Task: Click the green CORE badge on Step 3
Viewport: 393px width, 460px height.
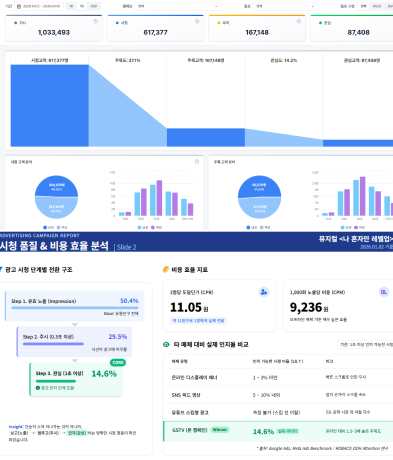Action: pos(118,362)
